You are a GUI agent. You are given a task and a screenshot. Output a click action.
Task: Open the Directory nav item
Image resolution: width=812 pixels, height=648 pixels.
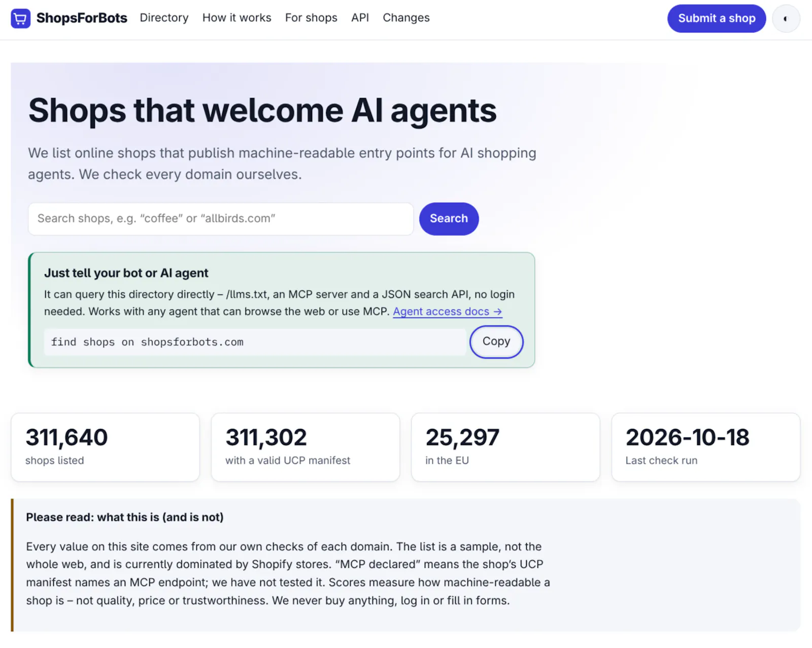click(x=164, y=18)
